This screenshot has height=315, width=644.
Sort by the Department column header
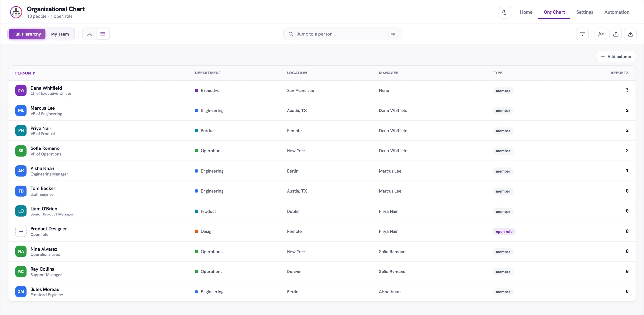[208, 73]
